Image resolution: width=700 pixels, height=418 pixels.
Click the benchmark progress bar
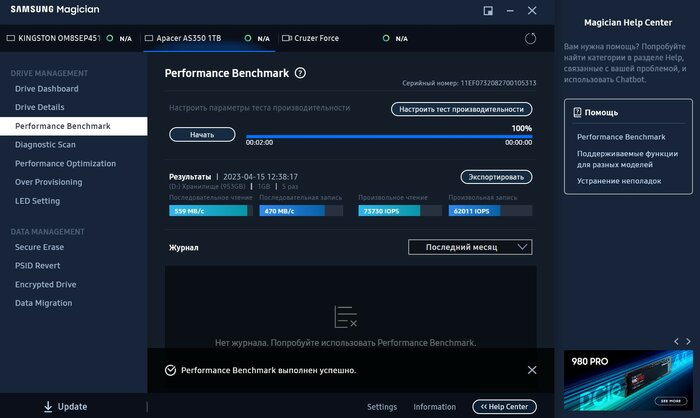(389, 136)
